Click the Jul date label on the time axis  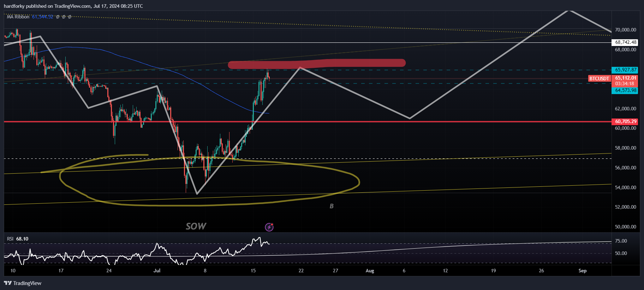coord(157,271)
